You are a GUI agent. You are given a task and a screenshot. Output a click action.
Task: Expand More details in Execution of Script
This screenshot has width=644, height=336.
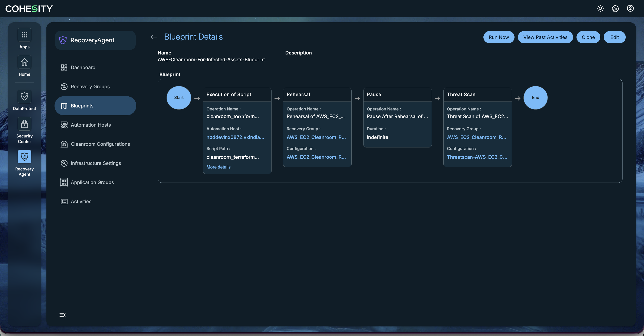point(218,167)
